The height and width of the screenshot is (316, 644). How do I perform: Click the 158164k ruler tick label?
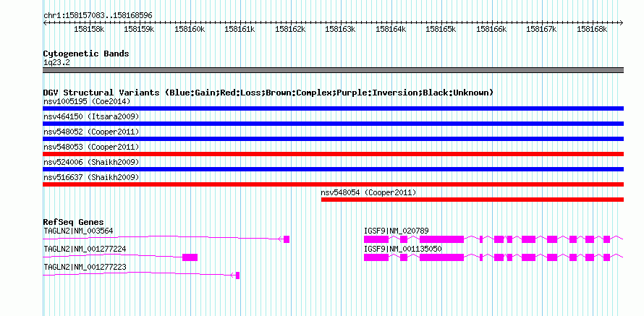(391, 29)
